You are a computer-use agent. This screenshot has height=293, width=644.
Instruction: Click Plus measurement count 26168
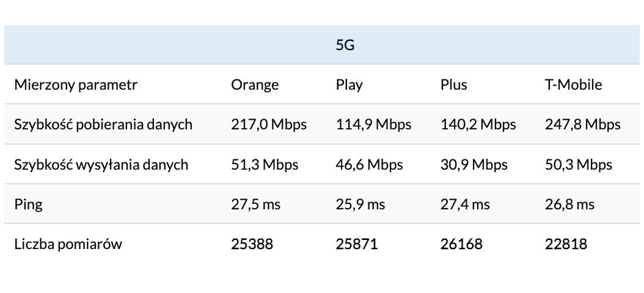pyautogui.click(x=461, y=244)
